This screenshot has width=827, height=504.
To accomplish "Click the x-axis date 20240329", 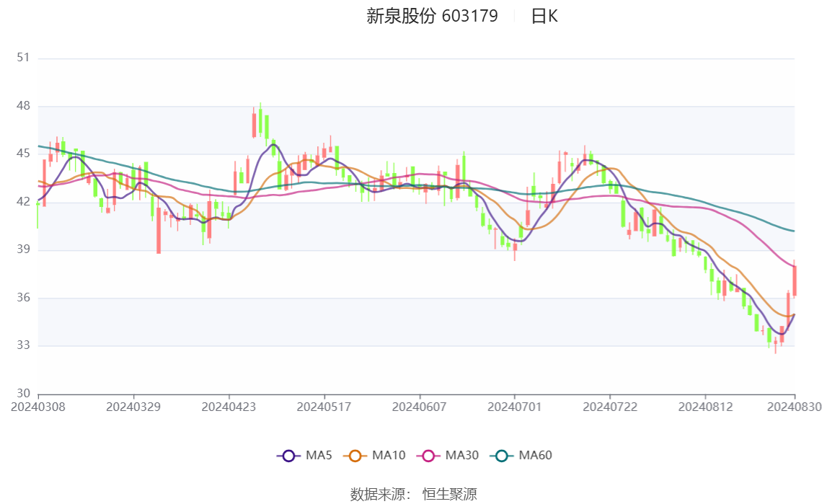I will 133,407.
